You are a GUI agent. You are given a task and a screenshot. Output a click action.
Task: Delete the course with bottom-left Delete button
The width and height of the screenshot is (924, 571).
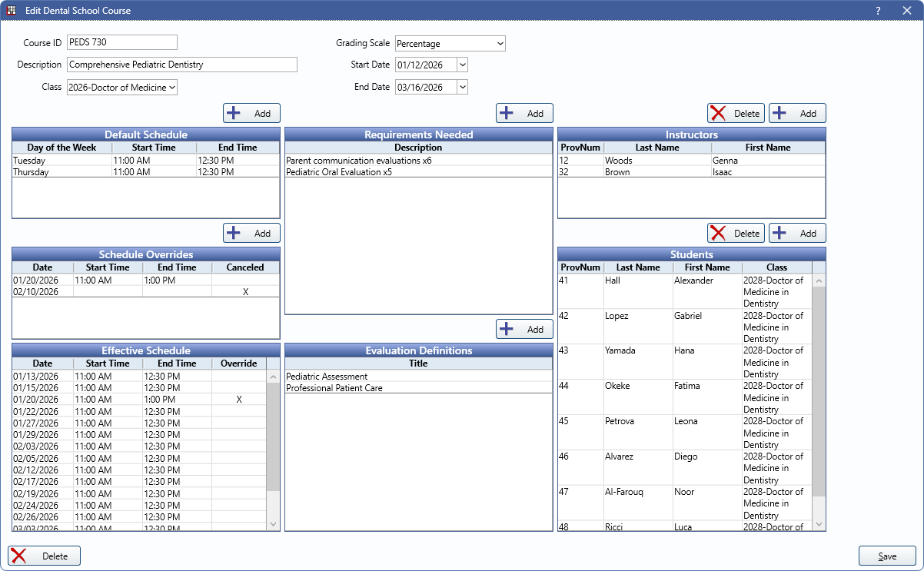click(44, 556)
